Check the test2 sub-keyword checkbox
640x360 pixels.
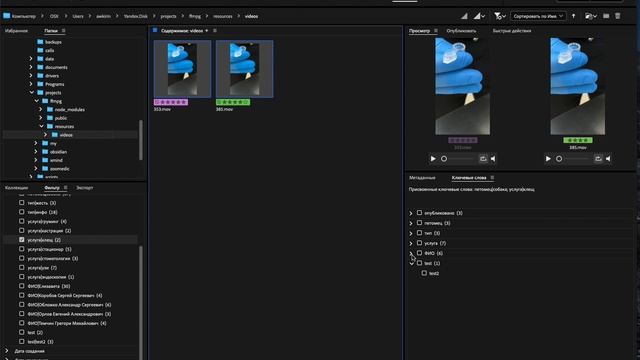(424, 273)
